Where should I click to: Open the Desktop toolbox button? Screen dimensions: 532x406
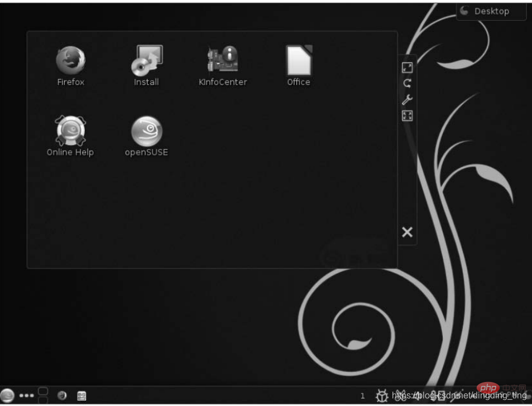click(x=491, y=11)
